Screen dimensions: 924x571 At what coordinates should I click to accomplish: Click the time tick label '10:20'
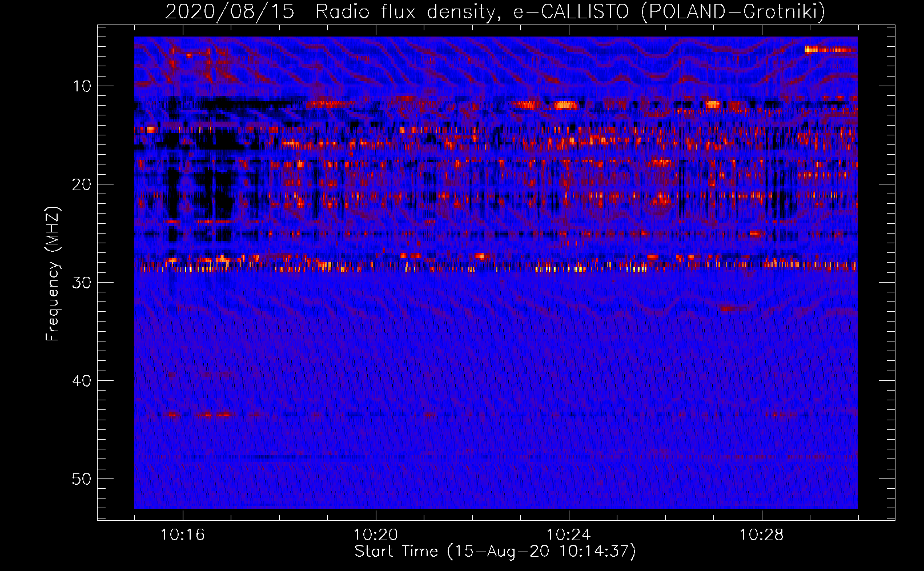tap(376, 534)
